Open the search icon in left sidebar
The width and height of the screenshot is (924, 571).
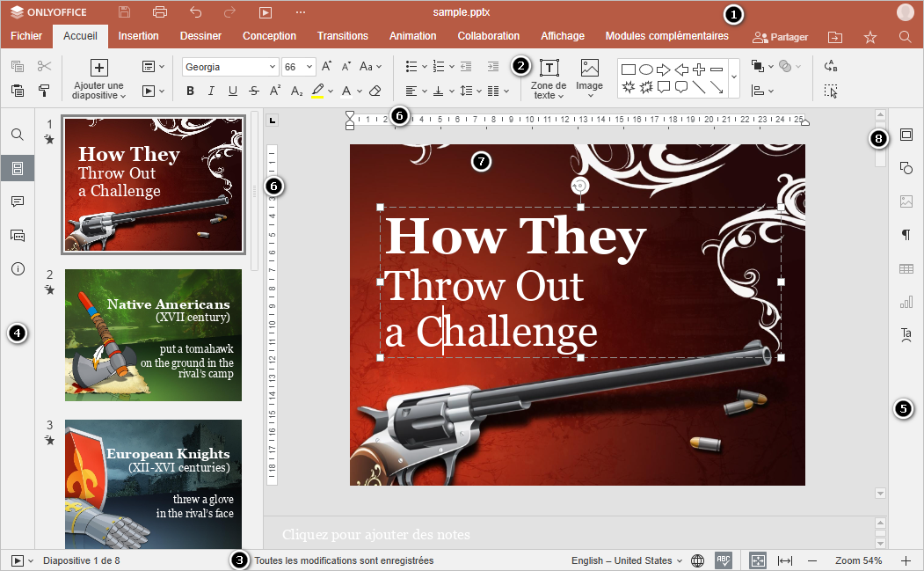(18, 135)
